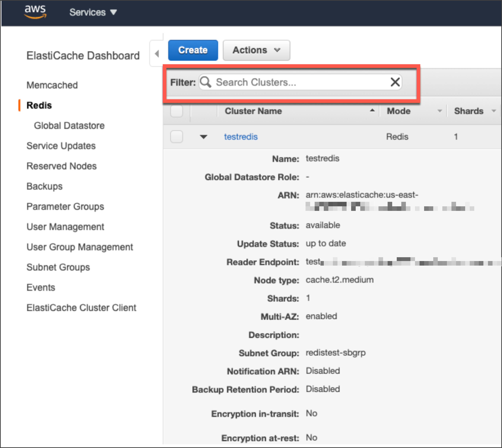The height and width of the screenshot is (448, 502).
Task: Open the Shards column sort dropdown
Action: click(x=494, y=111)
